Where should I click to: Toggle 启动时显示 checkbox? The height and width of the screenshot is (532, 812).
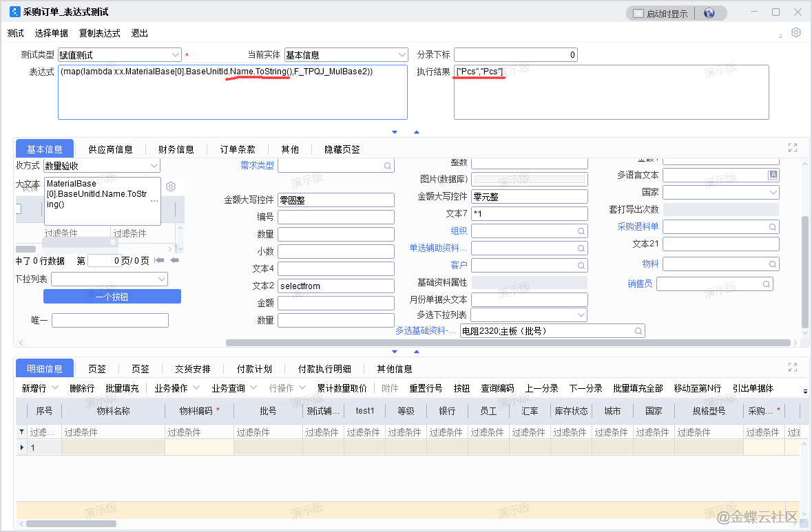click(638, 14)
